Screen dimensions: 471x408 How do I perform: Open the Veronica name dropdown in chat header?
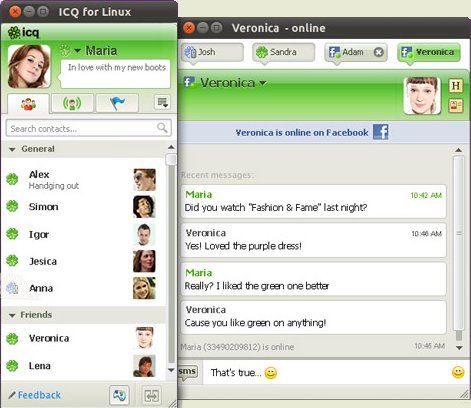pos(263,83)
